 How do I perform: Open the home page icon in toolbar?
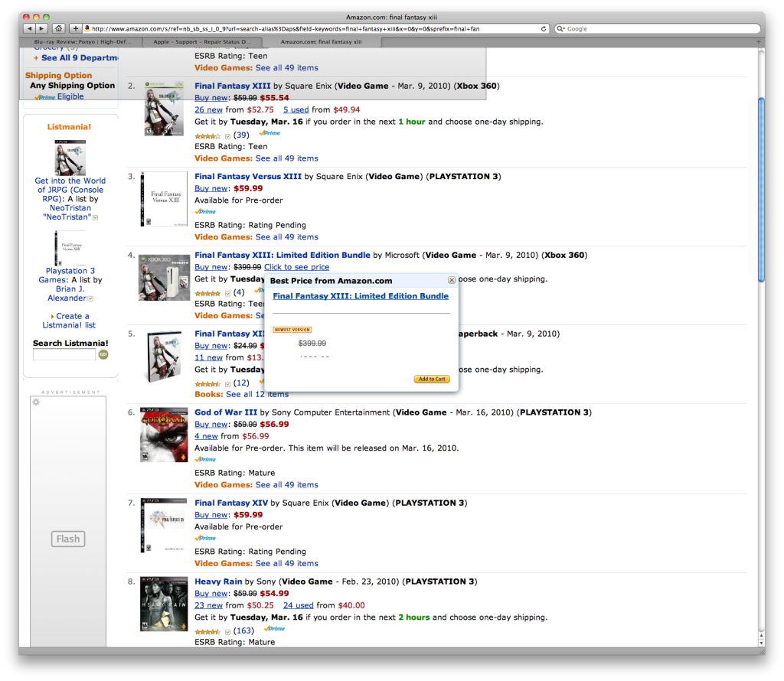tap(58, 28)
